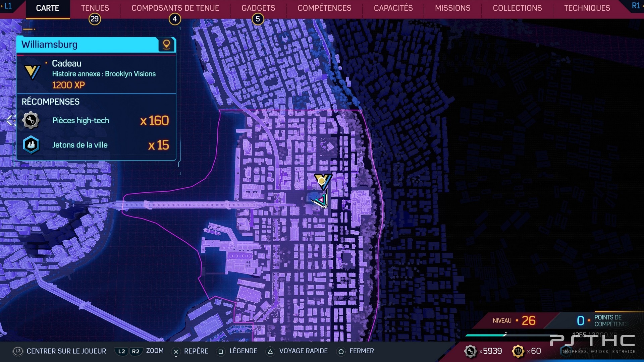Viewport: 644px width, 362px height.
Task: Click the Cadeau mission name
Action: (66, 63)
